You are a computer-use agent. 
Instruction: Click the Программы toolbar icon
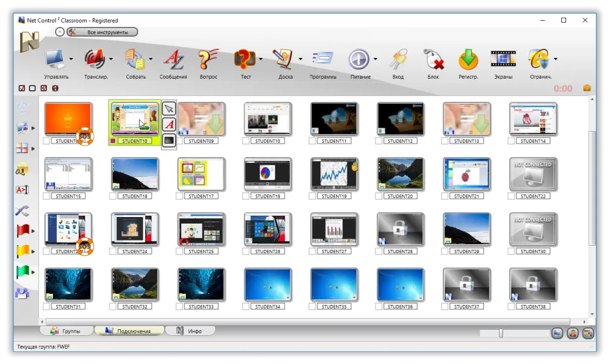pos(322,60)
